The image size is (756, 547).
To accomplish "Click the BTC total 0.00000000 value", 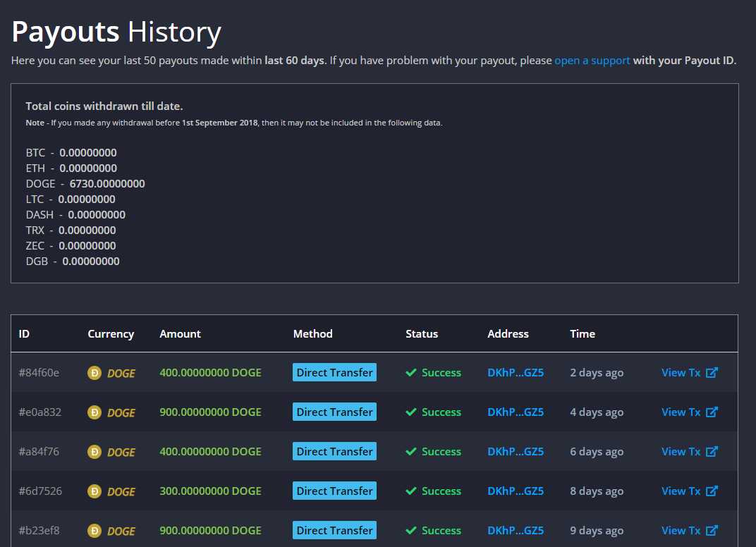I will point(88,153).
